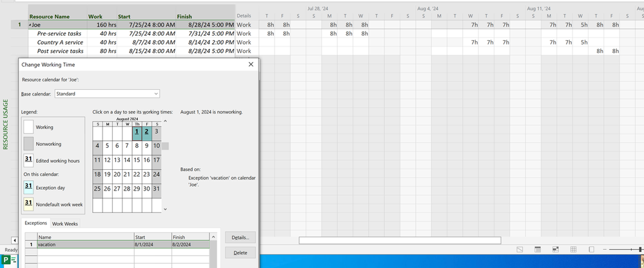Viewport: 644px width, 268px height.
Task: Select the Pre-service tasks assignment
Action: pos(59,34)
